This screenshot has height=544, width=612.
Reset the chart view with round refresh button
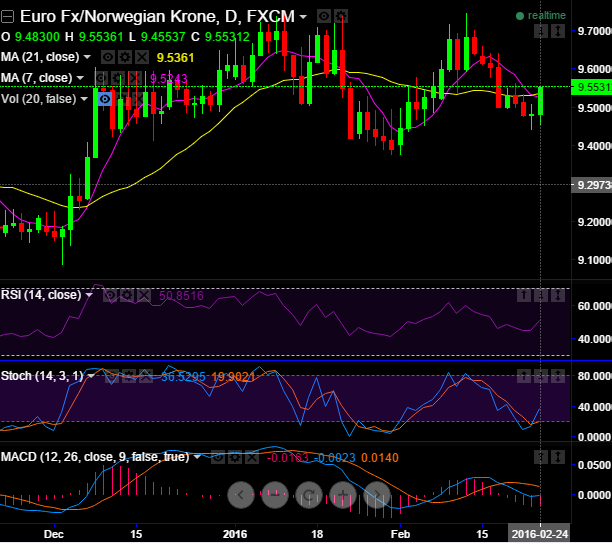[x=309, y=495]
